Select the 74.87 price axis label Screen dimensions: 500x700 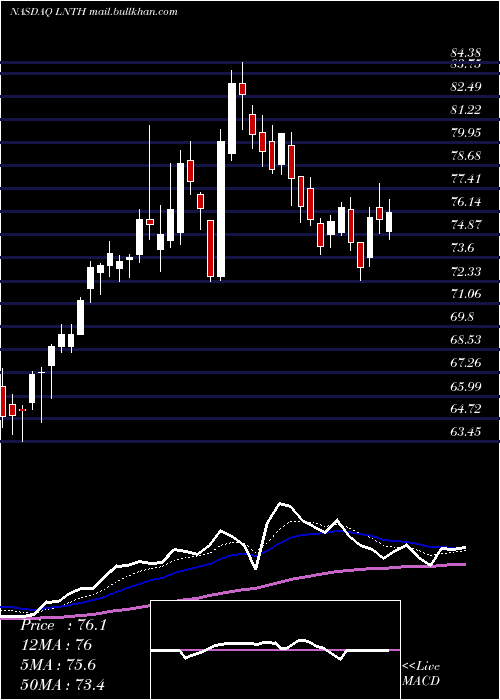466,225
